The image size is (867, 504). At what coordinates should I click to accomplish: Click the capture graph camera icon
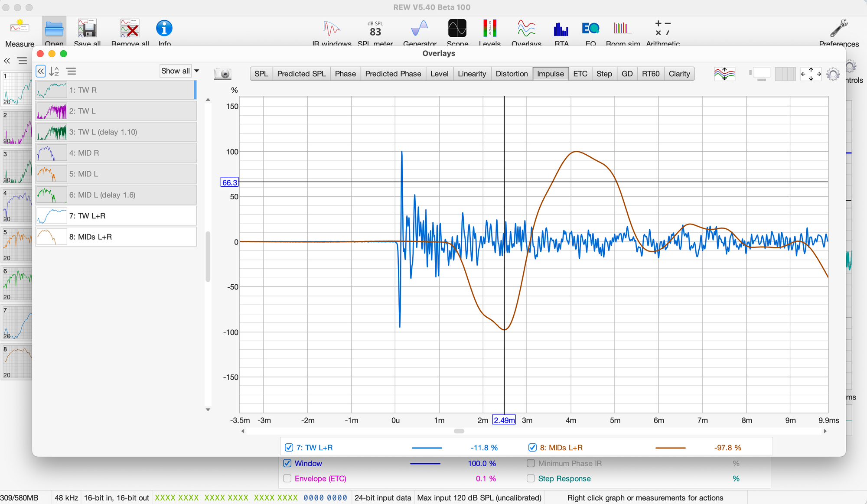(x=223, y=74)
